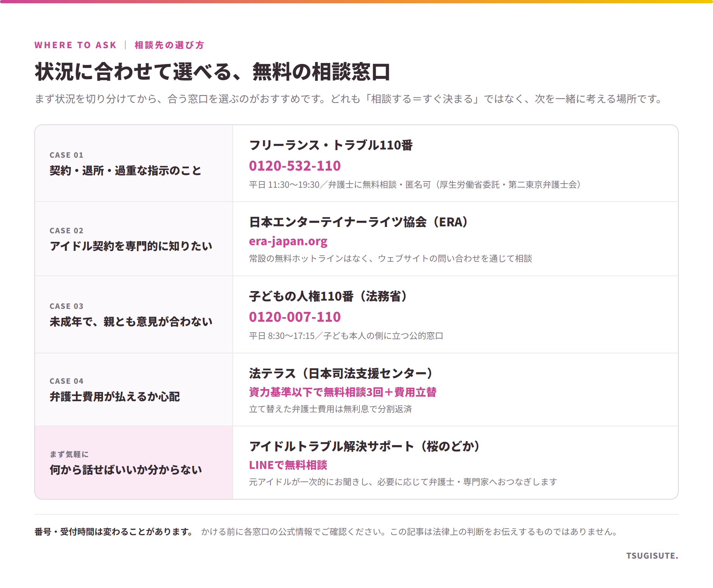This screenshot has height=588, width=713.
Task: Click the phone number 0120-007-110
Action: click(x=294, y=317)
